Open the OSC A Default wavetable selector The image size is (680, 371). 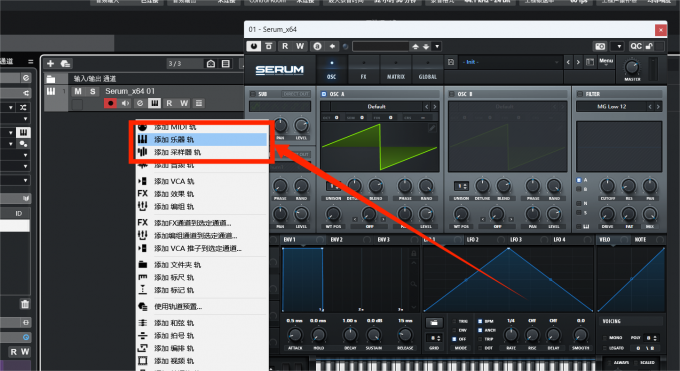[376, 106]
